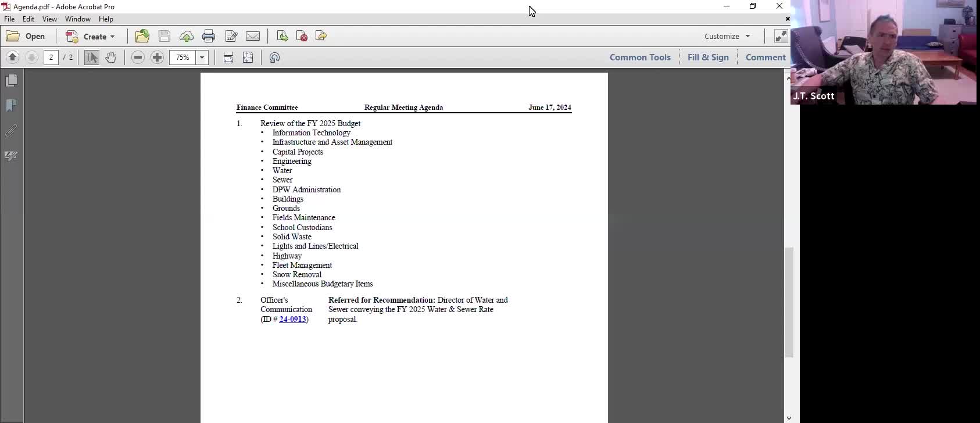Click the "Solid Waste" bullet text

(292, 237)
